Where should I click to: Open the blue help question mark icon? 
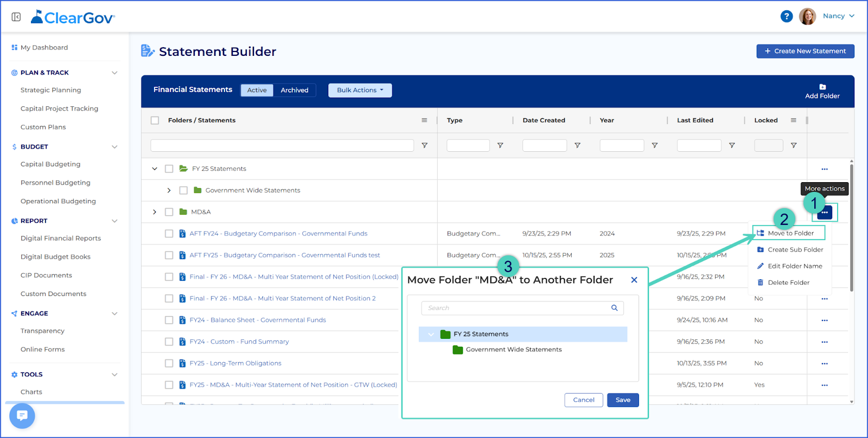(x=787, y=16)
